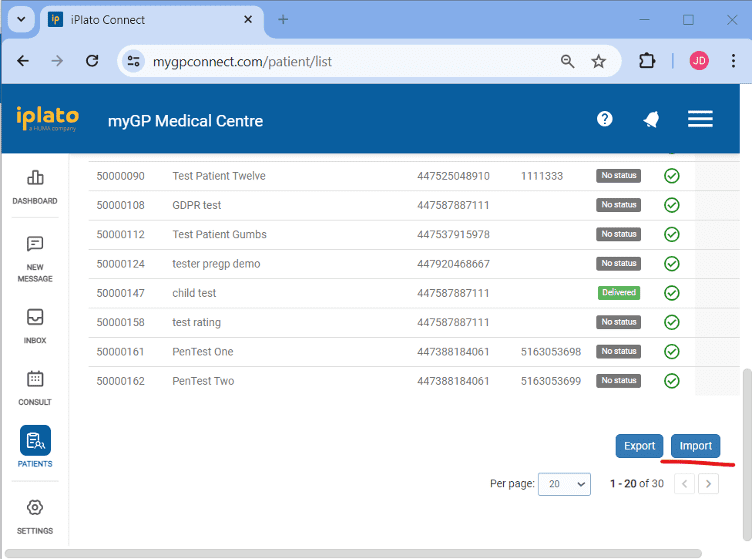Click the Export button

click(639, 446)
